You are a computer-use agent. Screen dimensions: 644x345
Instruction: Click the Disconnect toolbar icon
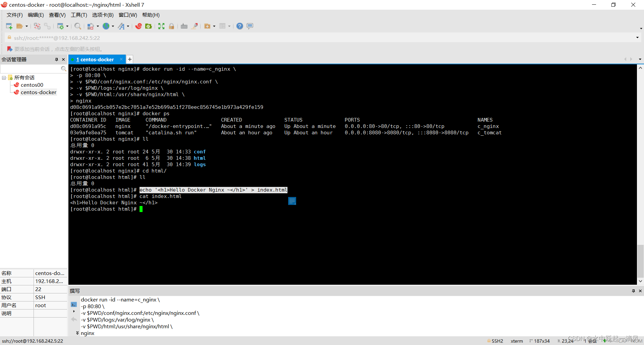(37, 26)
